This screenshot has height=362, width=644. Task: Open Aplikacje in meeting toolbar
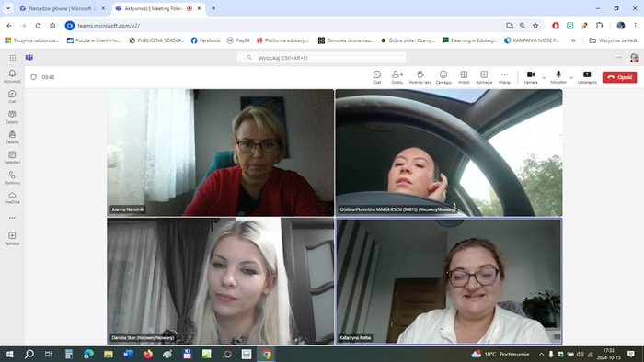coord(484,77)
